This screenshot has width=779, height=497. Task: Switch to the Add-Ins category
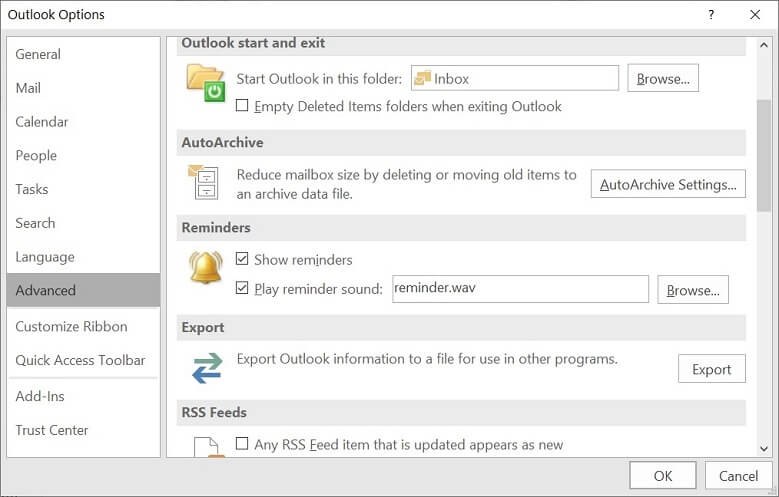point(83,396)
